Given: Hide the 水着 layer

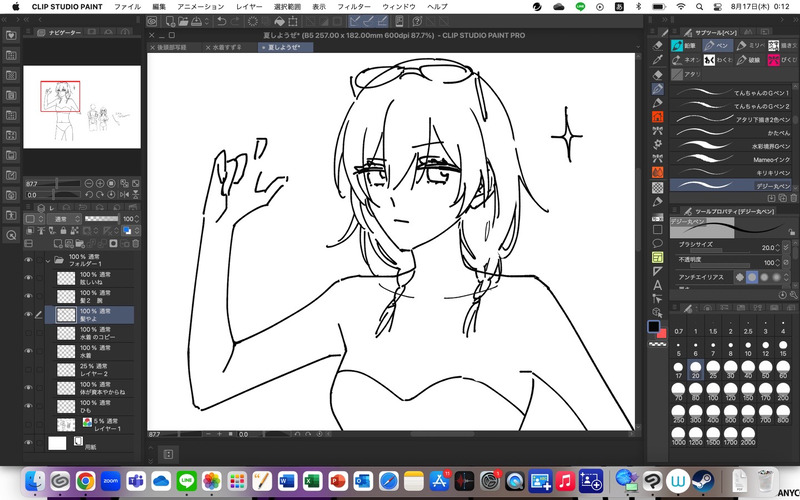Looking at the screenshot, I should click(x=29, y=352).
